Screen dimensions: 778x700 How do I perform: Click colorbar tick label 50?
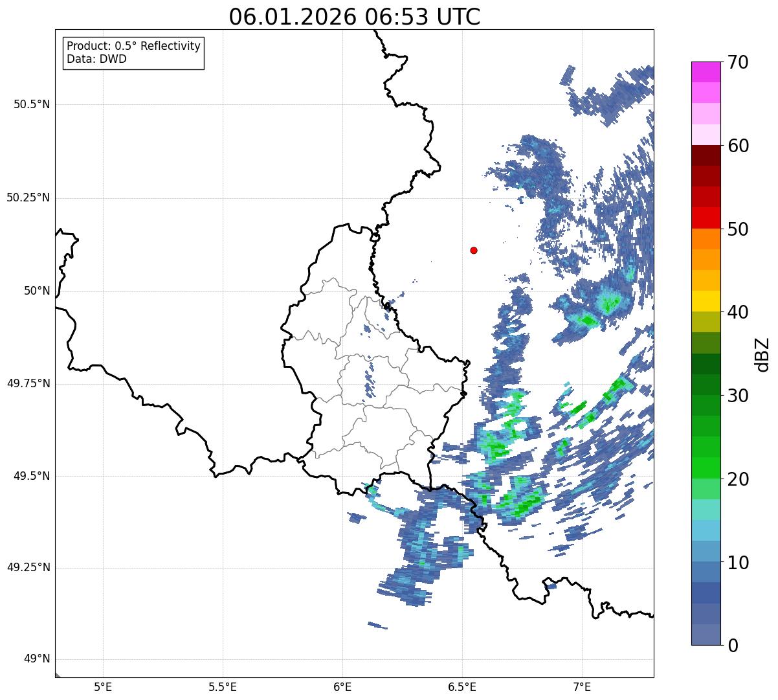click(739, 229)
